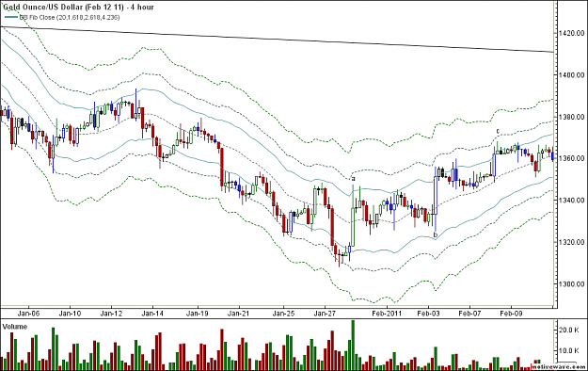The image size is (588, 371).
Task: Click the 1320.00 price axis label
Action: (x=571, y=242)
